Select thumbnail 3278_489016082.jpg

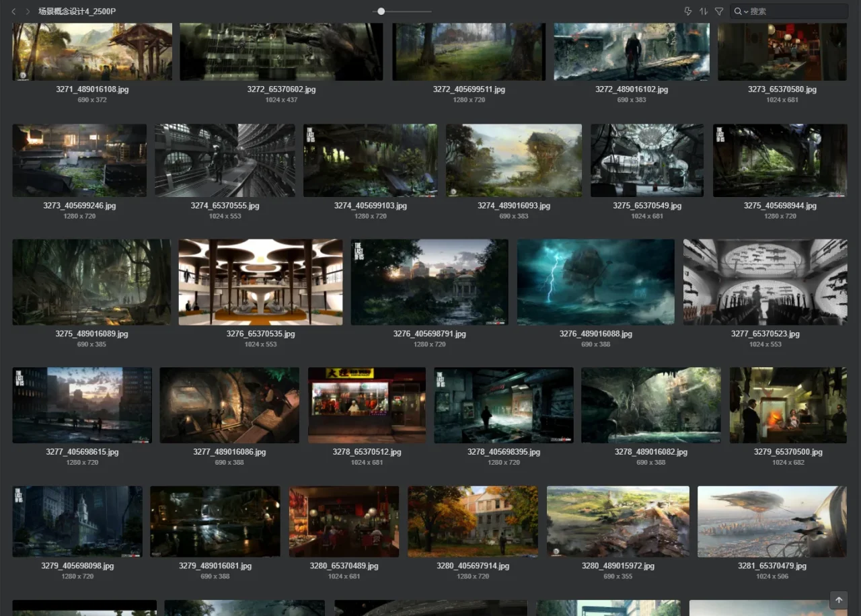point(651,405)
